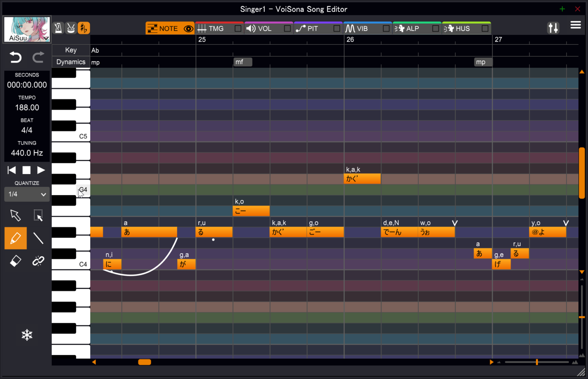Viewport: 588px width, 379px height.
Task: Click the snowflake freeze icon
Action: pos(27,335)
